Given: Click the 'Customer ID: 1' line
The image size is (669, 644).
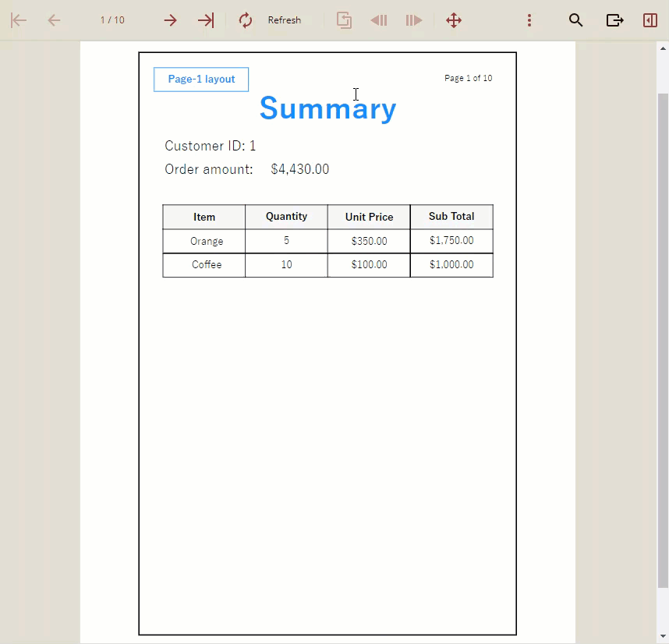Looking at the screenshot, I should click(x=210, y=146).
